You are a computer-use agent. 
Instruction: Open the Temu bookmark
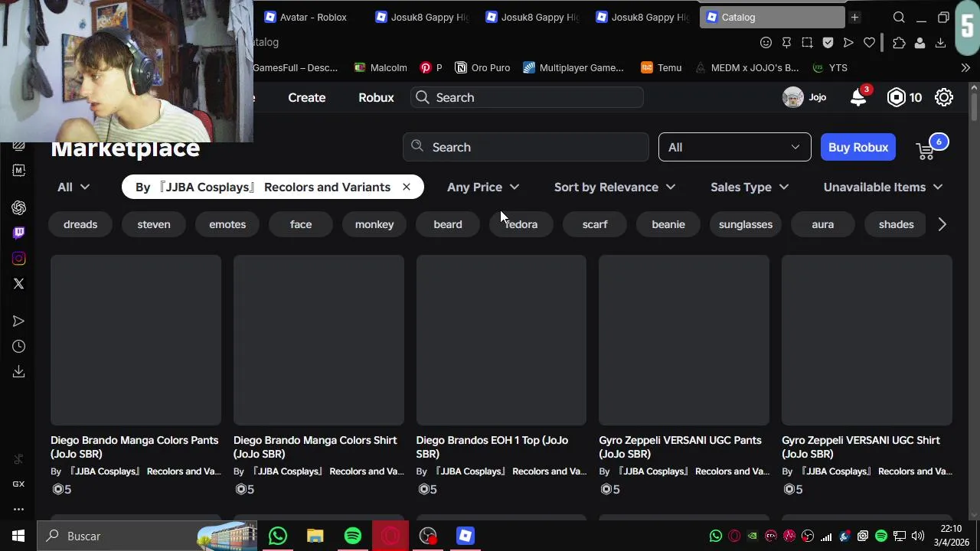click(661, 67)
